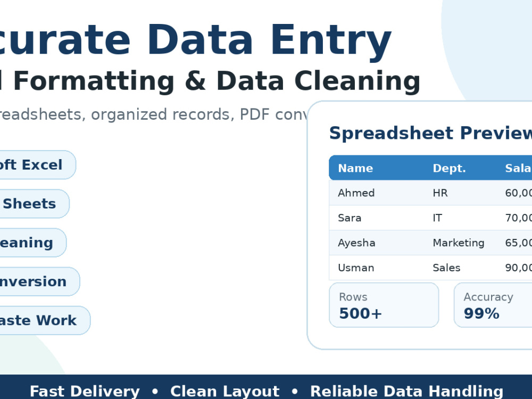
Task: Click the 'Dept.' column header
Action: (449, 168)
